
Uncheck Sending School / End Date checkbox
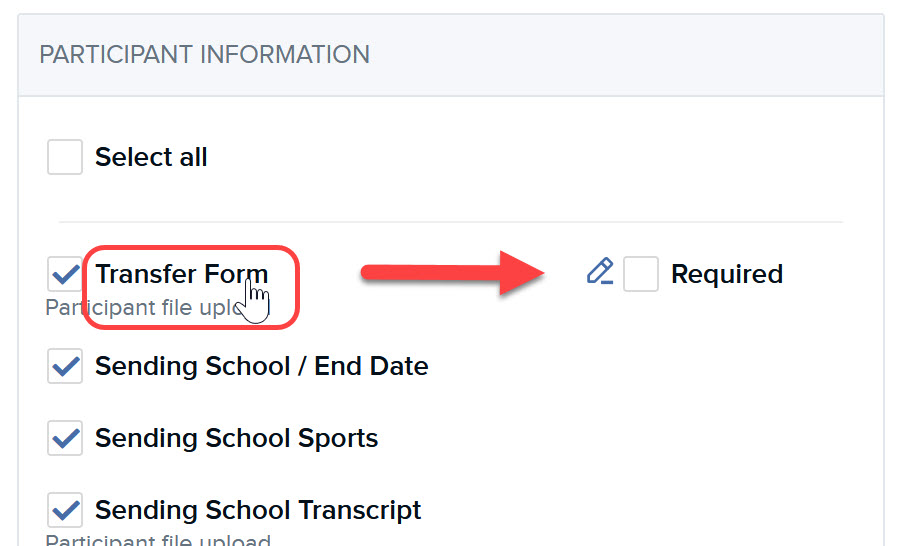point(65,366)
